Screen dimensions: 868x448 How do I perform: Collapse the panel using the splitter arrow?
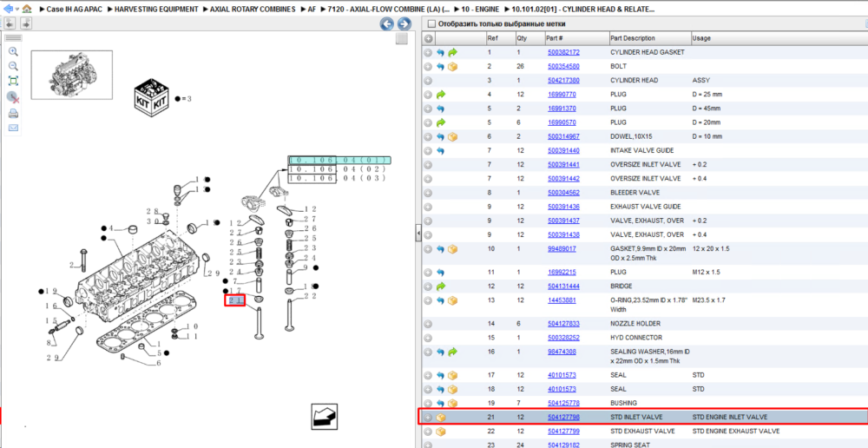coord(418,234)
